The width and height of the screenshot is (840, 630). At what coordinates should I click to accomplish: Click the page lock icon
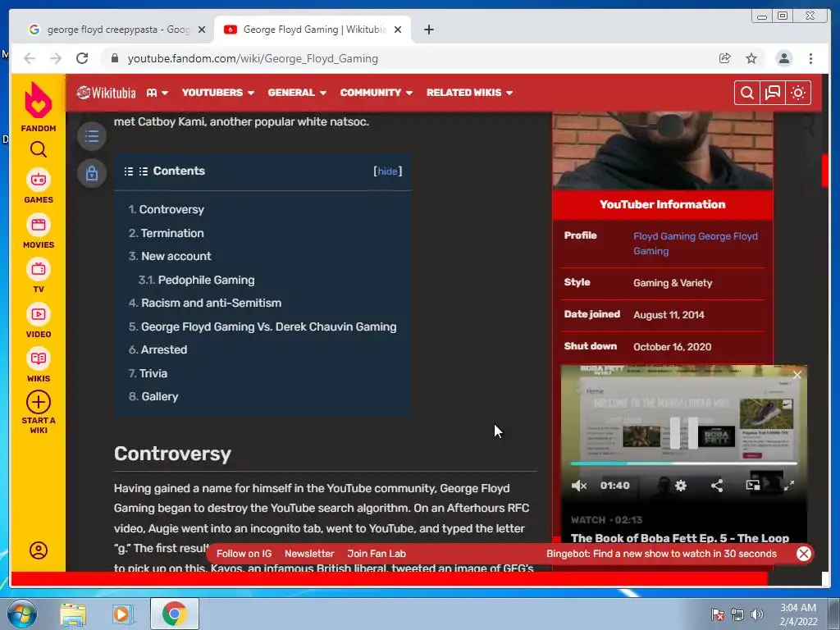(x=92, y=173)
